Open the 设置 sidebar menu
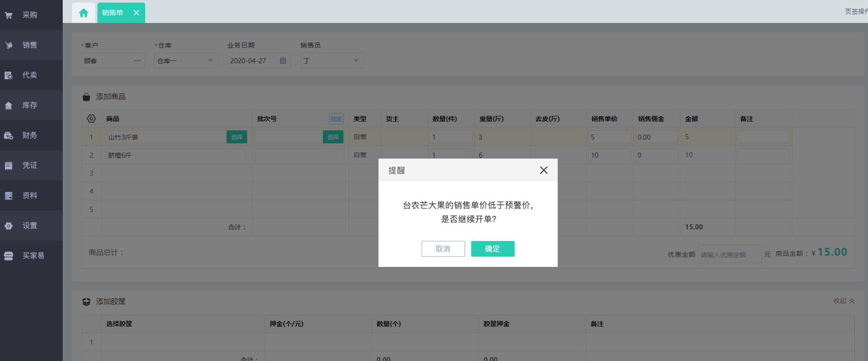Viewport: 868px width, 361px height. pos(30,226)
